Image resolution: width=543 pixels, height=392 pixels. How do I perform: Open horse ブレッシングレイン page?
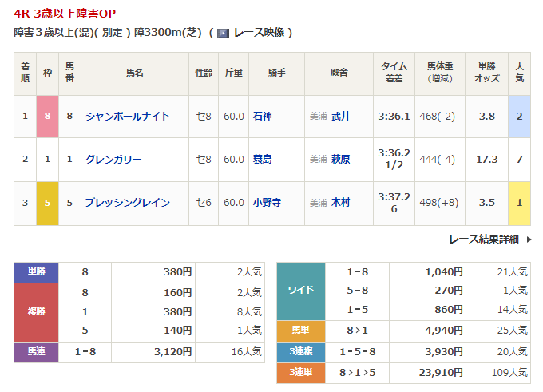tap(128, 203)
